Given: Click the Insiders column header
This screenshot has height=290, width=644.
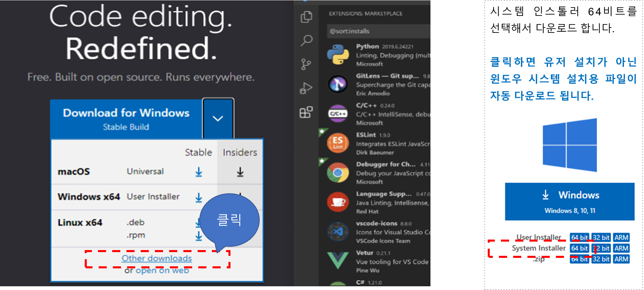Looking at the screenshot, I should click(x=240, y=153).
